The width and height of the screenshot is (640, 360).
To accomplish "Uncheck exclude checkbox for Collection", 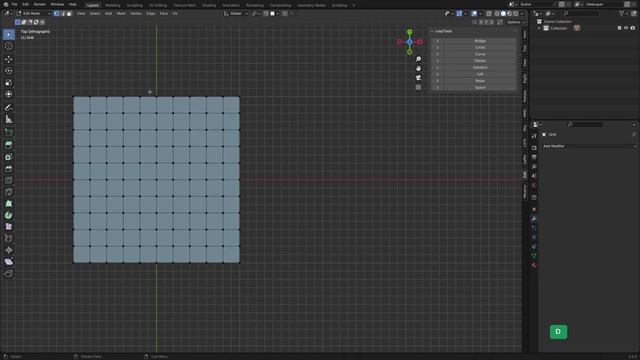I will point(620,28).
